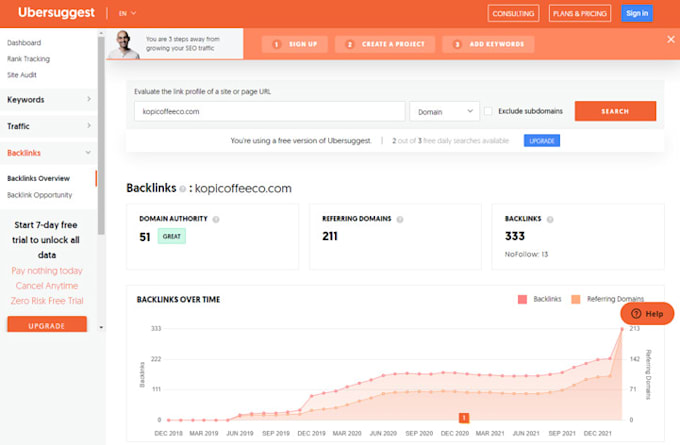Image resolution: width=680 pixels, height=445 pixels.
Task: Toggle the Exclude subdomains checkbox
Action: [x=488, y=111]
